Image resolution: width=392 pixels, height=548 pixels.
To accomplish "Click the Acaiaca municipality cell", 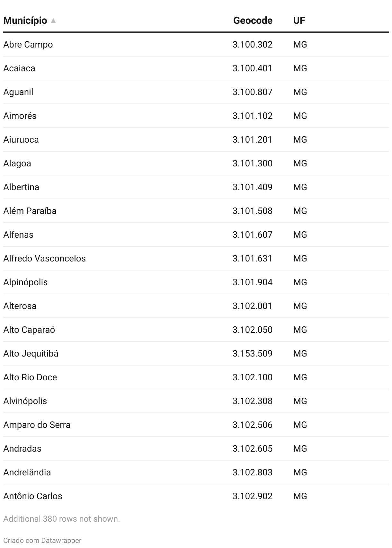I will [x=19, y=68].
